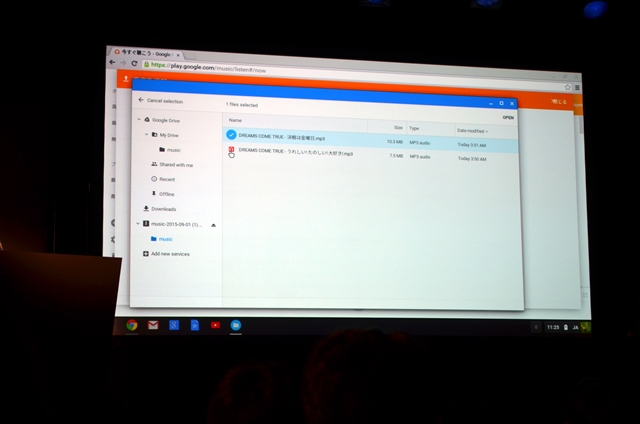Reload the Google Play Music page
The width and height of the screenshot is (640, 424).
pos(134,63)
